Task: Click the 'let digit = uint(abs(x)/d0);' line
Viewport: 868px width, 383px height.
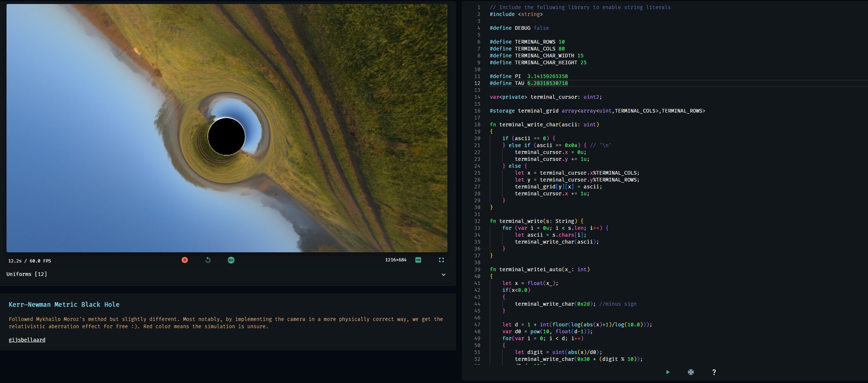Action: click(558, 352)
